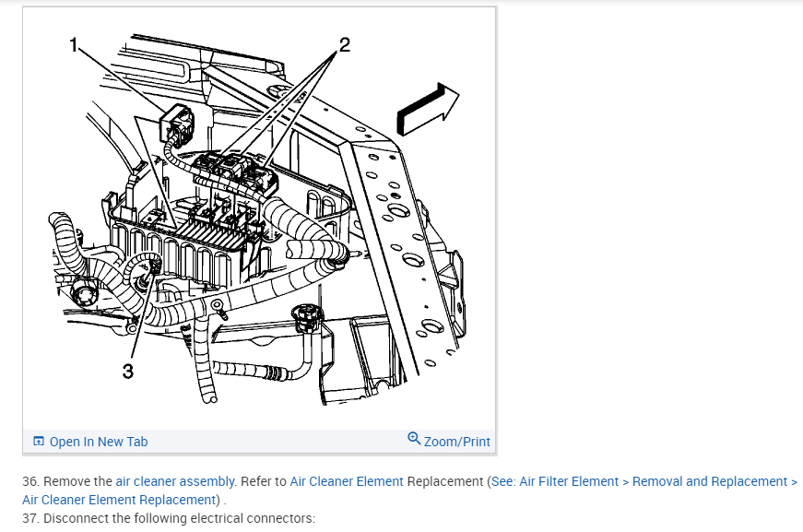This screenshot has width=803, height=532.
Task: Open 'Air Cleaner Element' link after 'Refer to'
Action: click(x=347, y=481)
